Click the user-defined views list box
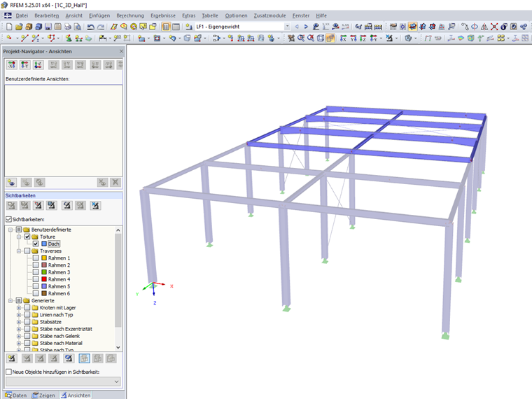This screenshot has height=399, width=532. coord(64,131)
